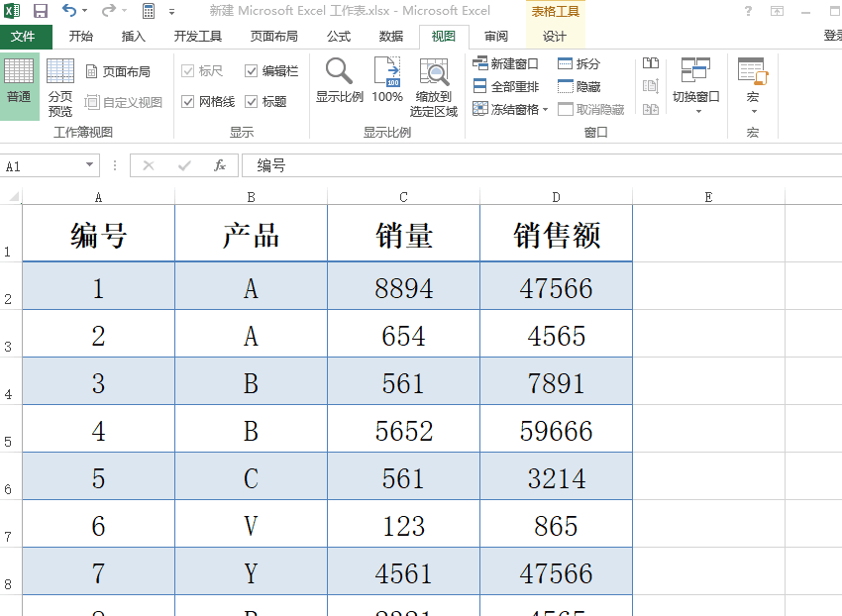This screenshot has width=842, height=616.
Task: Select 缩放到选定区域 (Zoom to Selection)
Action: (x=434, y=82)
